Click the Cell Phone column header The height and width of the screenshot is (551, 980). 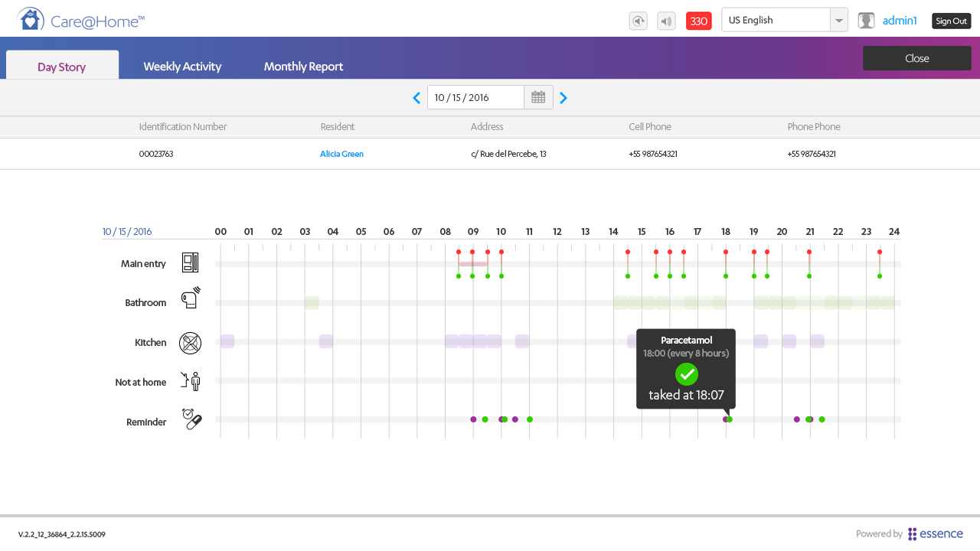pyautogui.click(x=650, y=127)
